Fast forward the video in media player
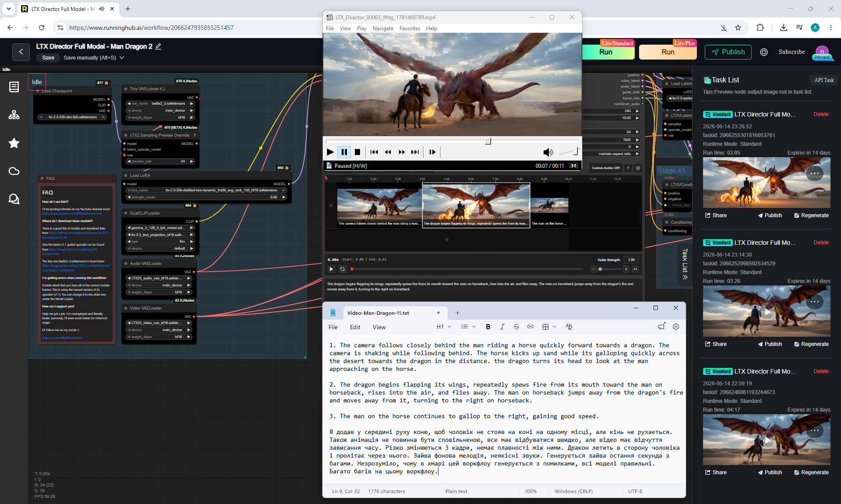841x504 pixels. (401, 152)
